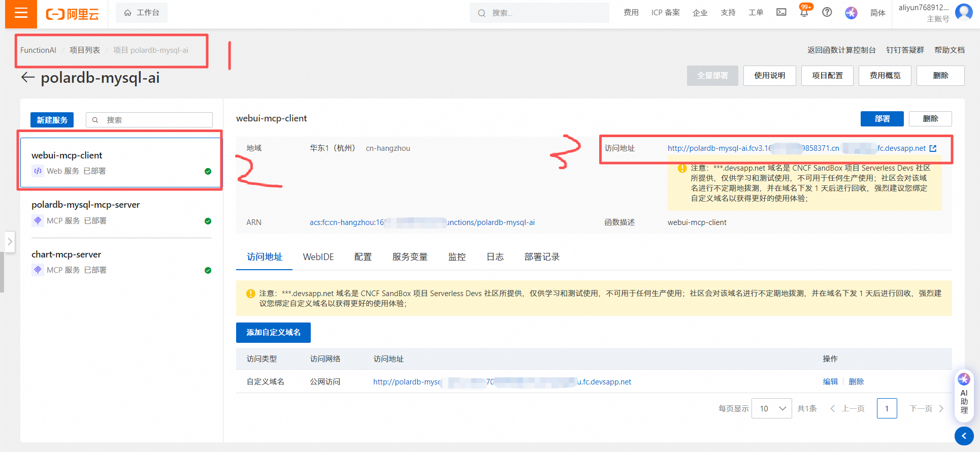
Task: Go to FunctionAI breadcrumb
Action: [38, 50]
